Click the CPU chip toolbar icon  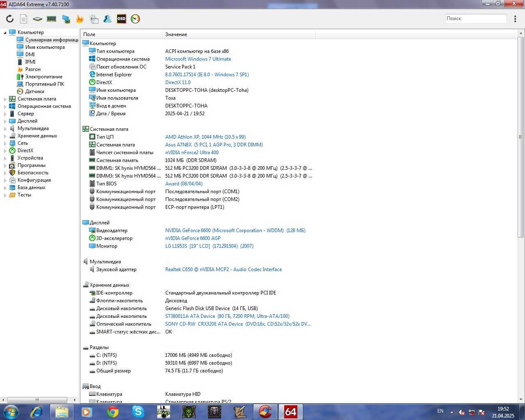tap(38, 19)
